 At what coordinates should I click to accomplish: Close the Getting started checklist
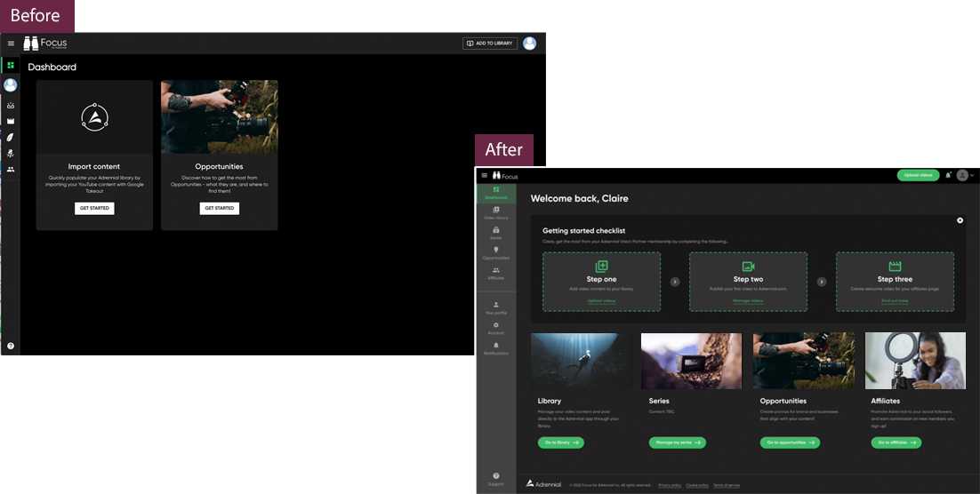[960, 220]
